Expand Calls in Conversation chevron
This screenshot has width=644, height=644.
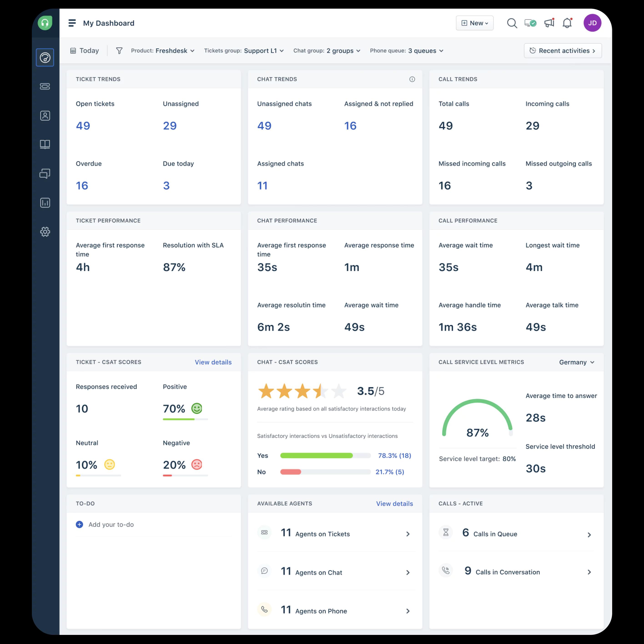(589, 572)
